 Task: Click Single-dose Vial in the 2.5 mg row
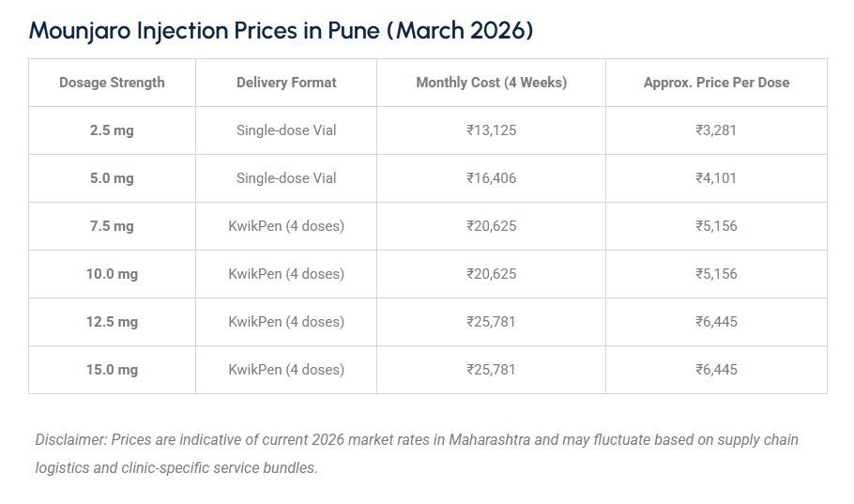(x=286, y=130)
